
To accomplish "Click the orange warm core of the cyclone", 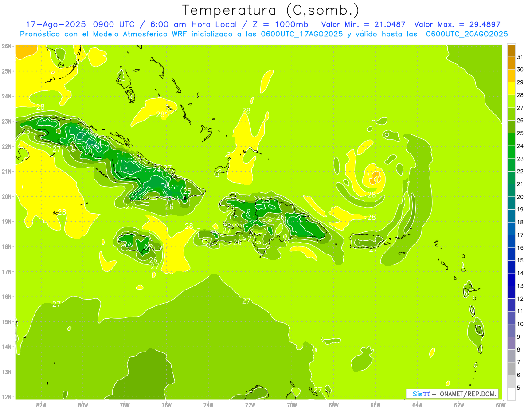I will [376, 177].
